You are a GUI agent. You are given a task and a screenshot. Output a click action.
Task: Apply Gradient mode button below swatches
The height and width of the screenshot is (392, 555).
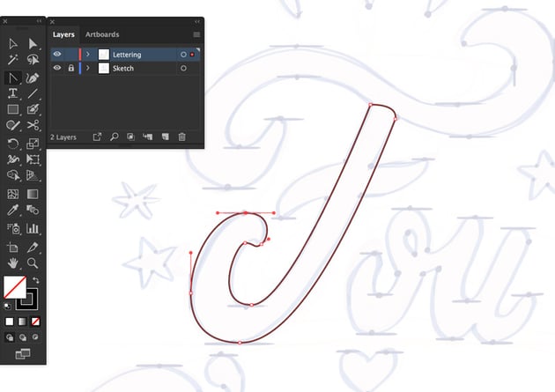(22, 322)
